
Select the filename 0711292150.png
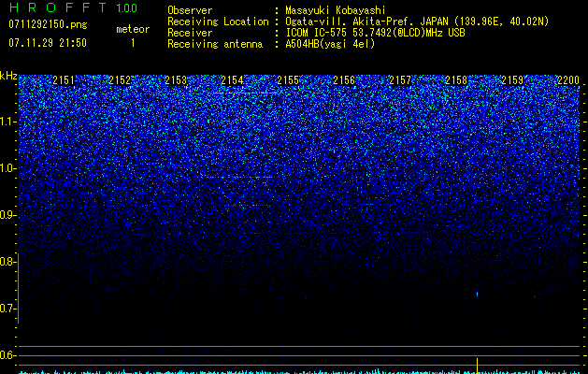(48, 25)
